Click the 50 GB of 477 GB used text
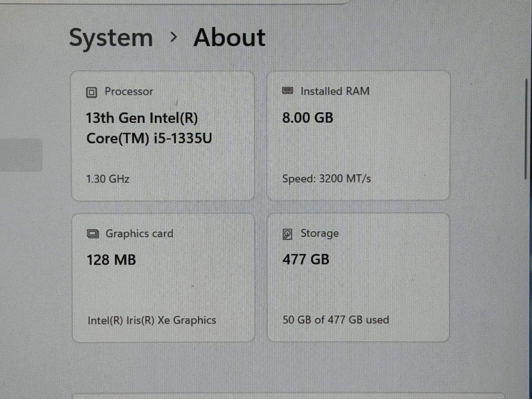This screenshot has height=399, width=532. tap(336, 320)
